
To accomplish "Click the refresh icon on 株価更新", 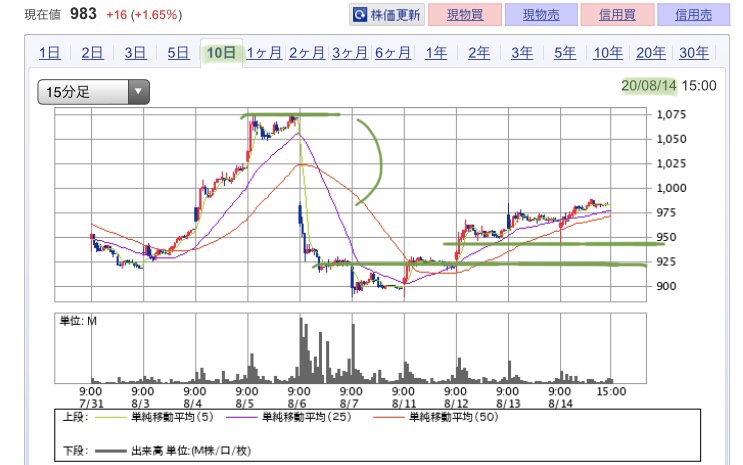I will coord(360,15).
